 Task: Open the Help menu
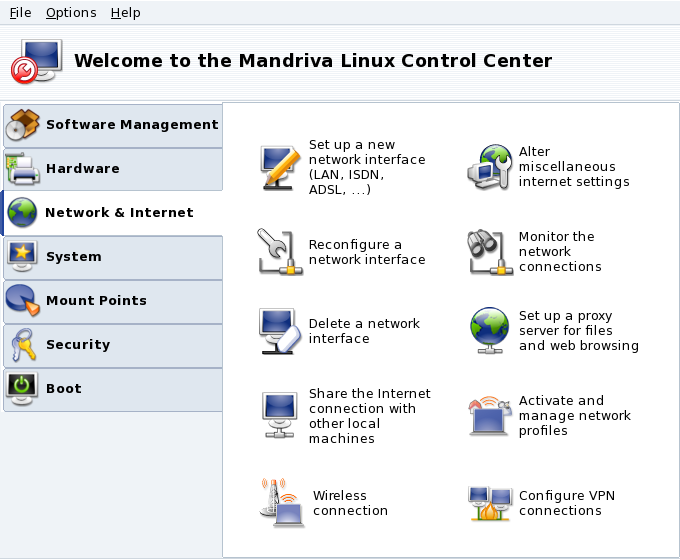pos(125,13)
